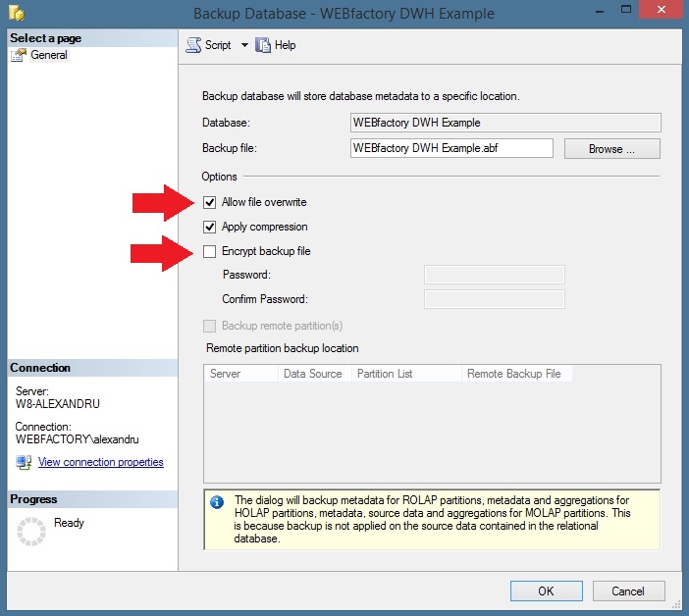689x616 pixels.
Task: Click the Remote Backup File column header
Action: pos(514,374)
